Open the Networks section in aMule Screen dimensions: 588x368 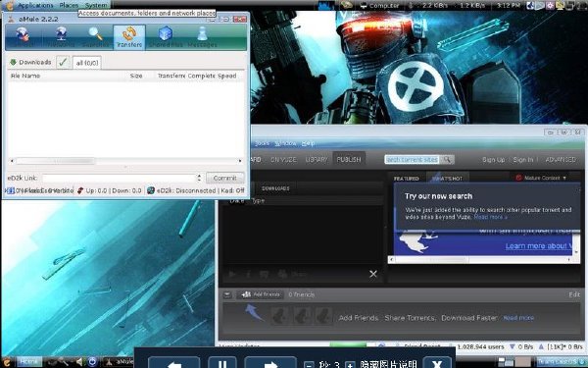pos(61,37)
